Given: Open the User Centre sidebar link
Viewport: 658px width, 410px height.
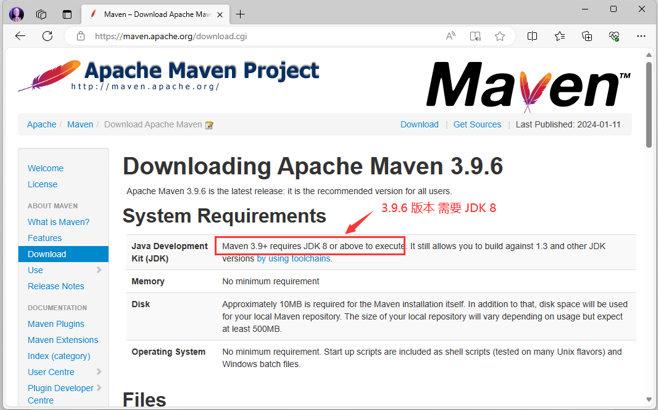Looking at the screenshot, I should point(51,372).
